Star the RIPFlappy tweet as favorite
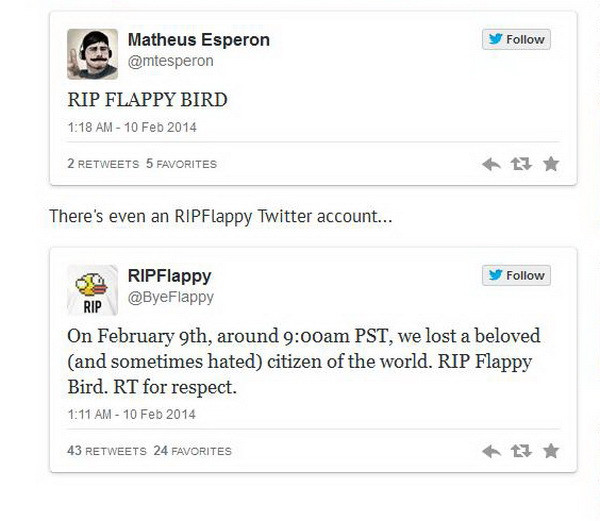Screen dimensions: 600x521 click(x=551, y=451)
